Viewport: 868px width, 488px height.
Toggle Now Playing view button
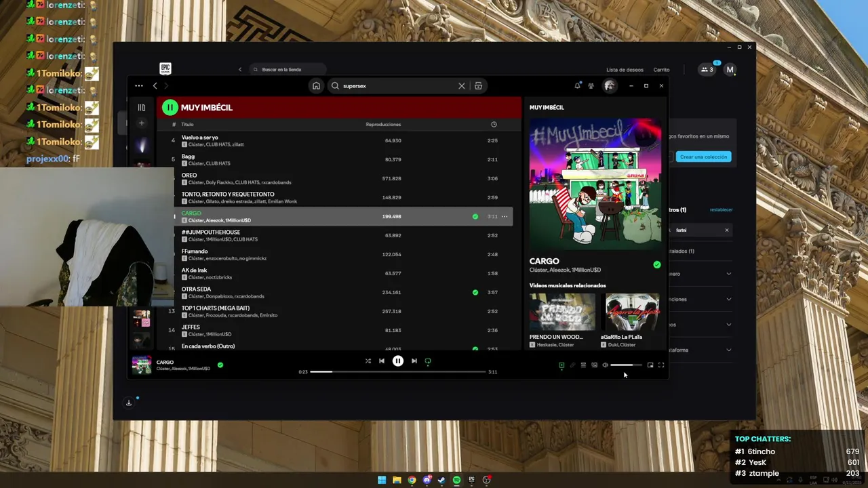pos(561,365)
